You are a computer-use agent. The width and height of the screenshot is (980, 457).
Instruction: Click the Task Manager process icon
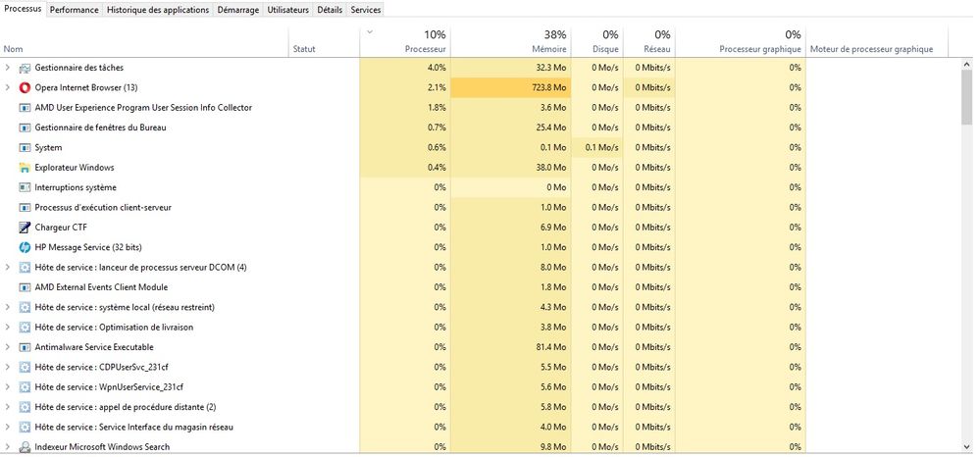25,68
